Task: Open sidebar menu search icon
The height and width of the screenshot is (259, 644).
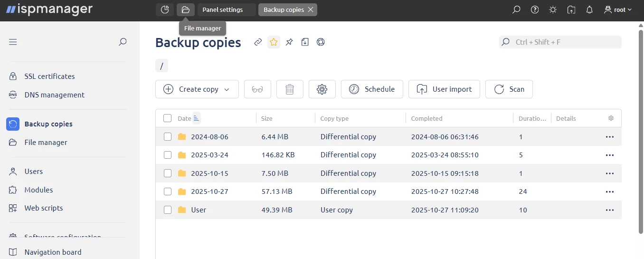Action: point(123,42)
